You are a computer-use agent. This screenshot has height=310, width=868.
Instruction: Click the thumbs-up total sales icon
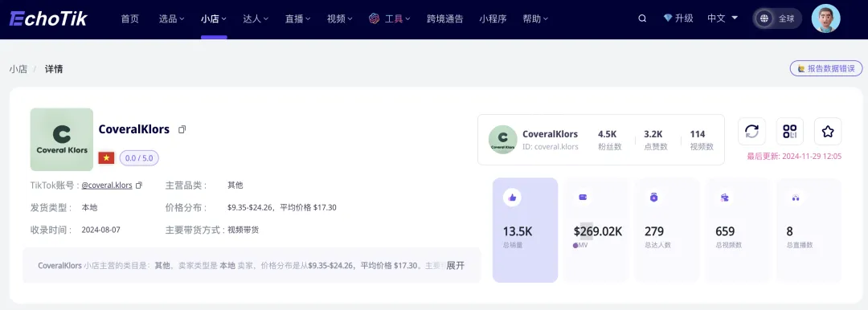pyautogui.click(x=512, y=197)
